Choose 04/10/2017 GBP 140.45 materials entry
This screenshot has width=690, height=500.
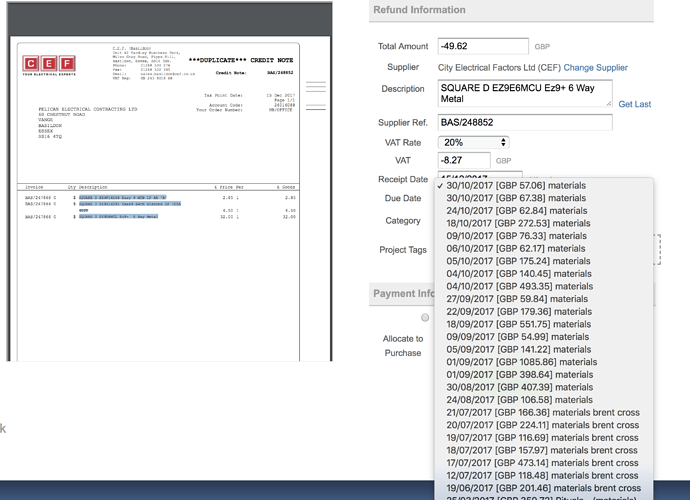(543, 274)
